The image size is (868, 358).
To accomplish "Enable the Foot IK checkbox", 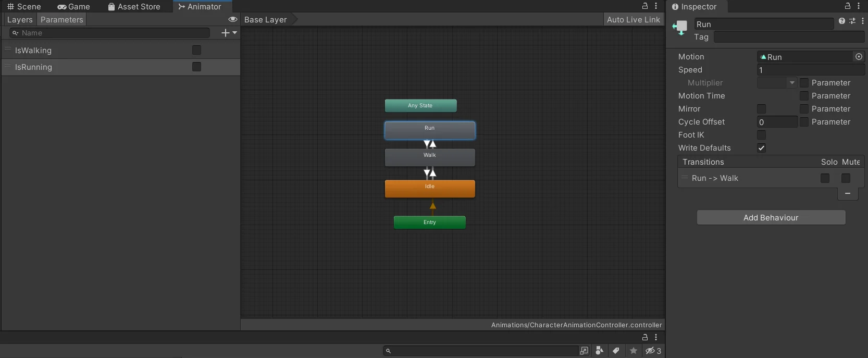I will tap(761, 135).
